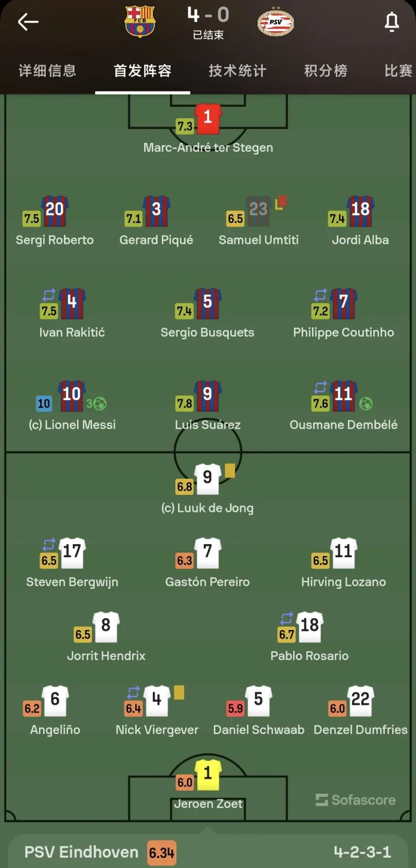The height and width of the screenshot is (868, 416).
Task: Tap Jeroen Zoet's yellow goalkeeper jersey
Action: [x=207, y=774]
